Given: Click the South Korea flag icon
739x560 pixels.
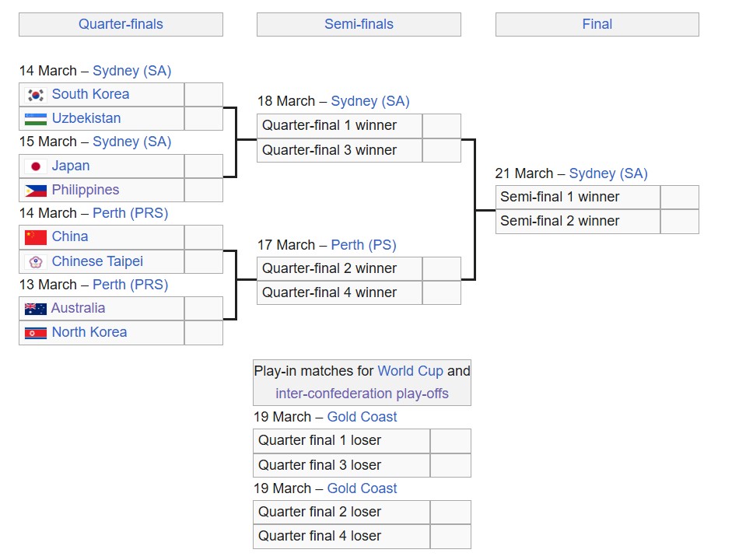Looking at the screenshot, I should (x=36, y=95).
